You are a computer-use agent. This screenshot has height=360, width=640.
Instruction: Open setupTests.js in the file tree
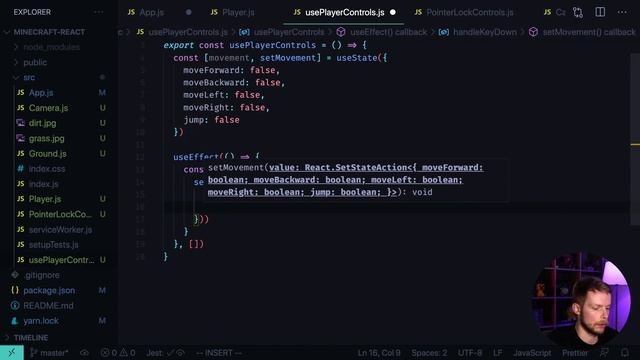coord(53,245)
